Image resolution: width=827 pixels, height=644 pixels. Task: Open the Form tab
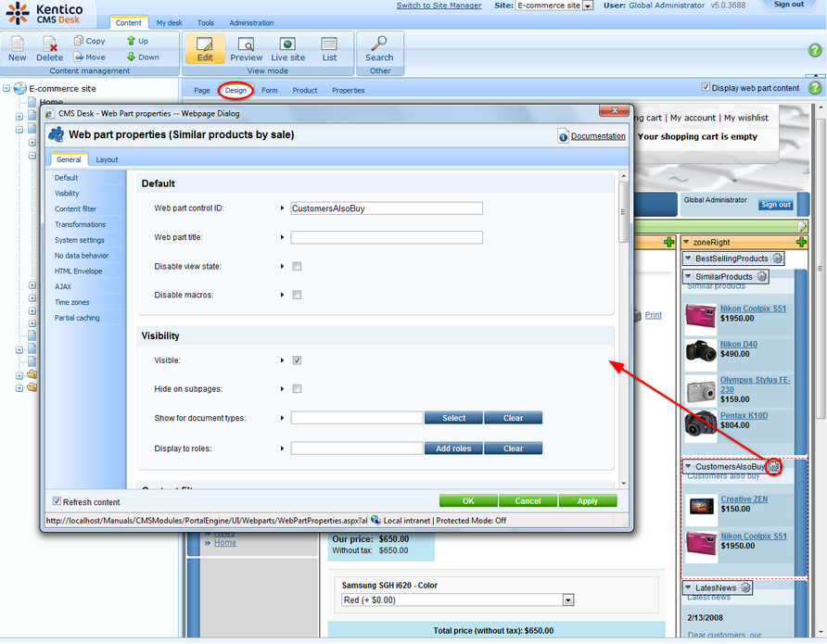tap(269, 91)
